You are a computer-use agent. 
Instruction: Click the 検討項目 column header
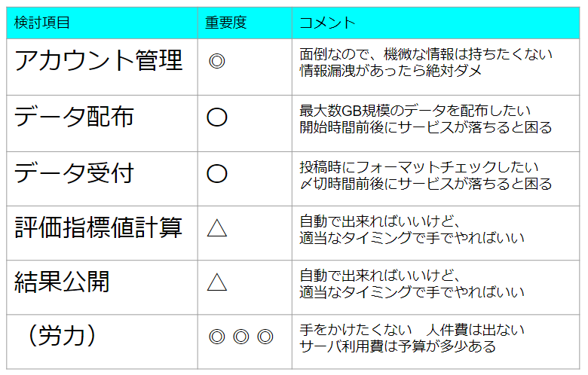tap(43, 23)
